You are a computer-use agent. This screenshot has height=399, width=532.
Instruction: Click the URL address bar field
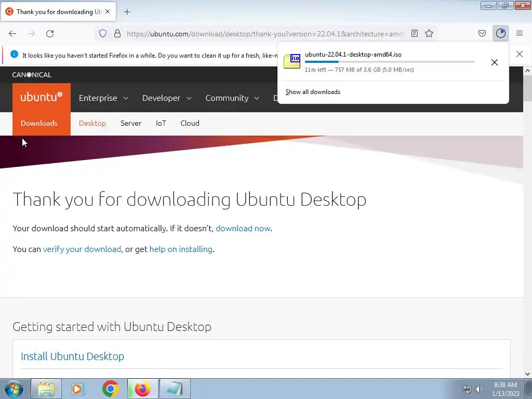point(264,34)
